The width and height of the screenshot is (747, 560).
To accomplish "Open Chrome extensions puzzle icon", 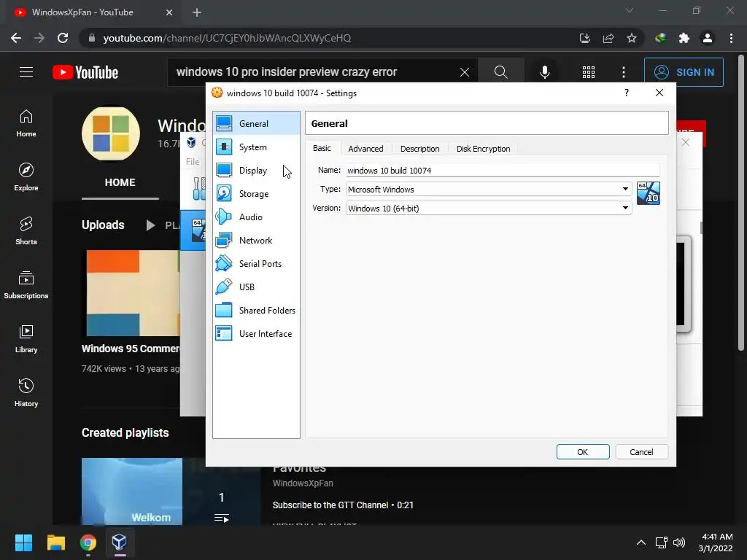I will (684, 38).
